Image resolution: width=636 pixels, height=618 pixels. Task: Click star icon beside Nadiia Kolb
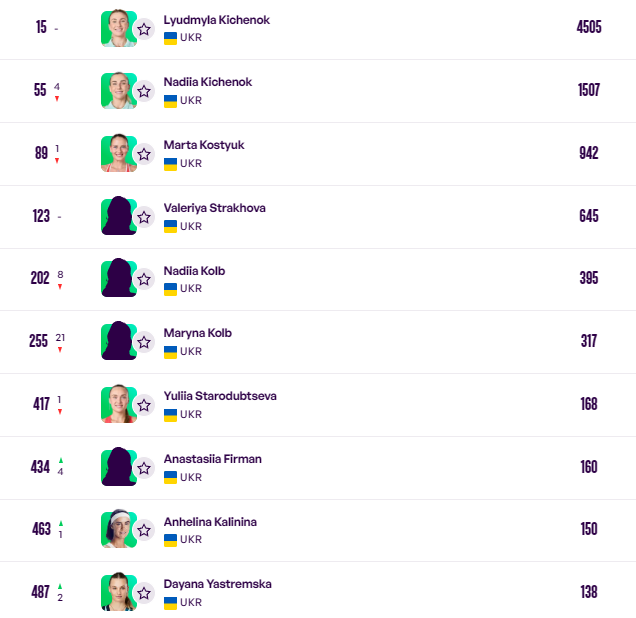(x=144, y=279)
